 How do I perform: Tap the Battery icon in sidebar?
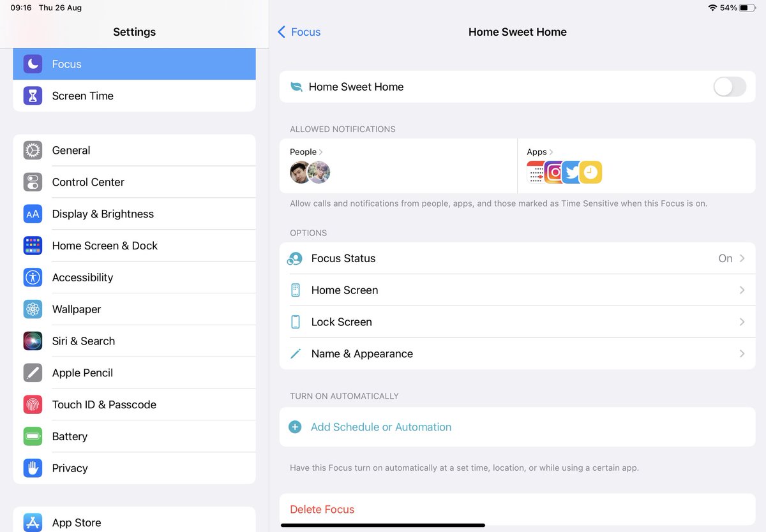tap(33, 436)
